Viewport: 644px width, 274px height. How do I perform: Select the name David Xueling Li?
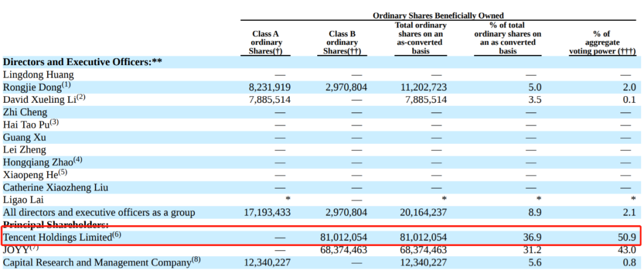click(x=41, y=100)
